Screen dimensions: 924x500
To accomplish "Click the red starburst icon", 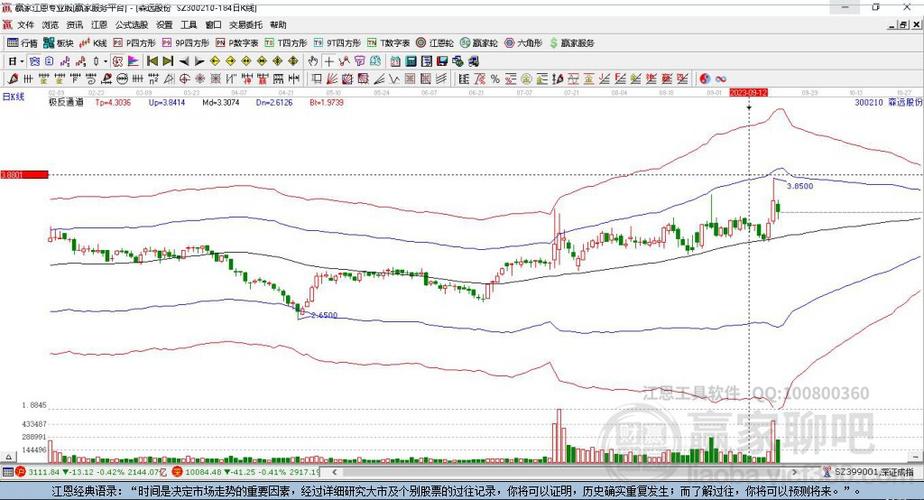I will tap(200, 79).
